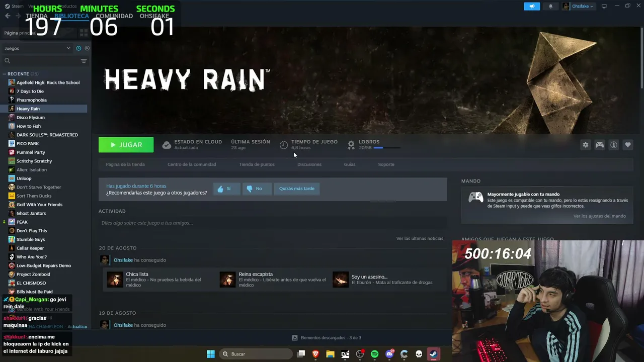Show game info icon

614,145
